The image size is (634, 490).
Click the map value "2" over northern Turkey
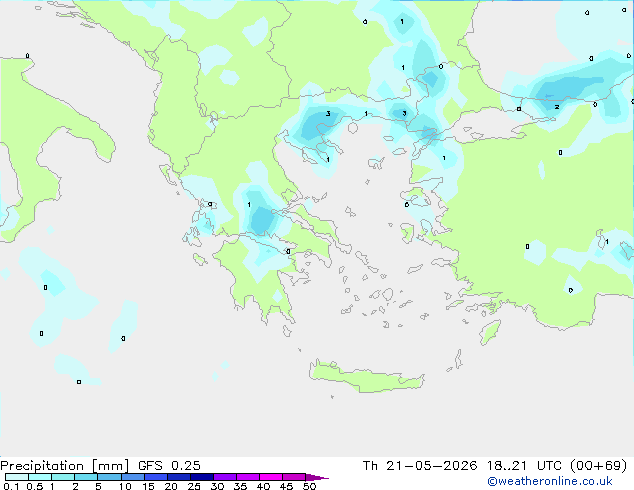tap(557, 107)
